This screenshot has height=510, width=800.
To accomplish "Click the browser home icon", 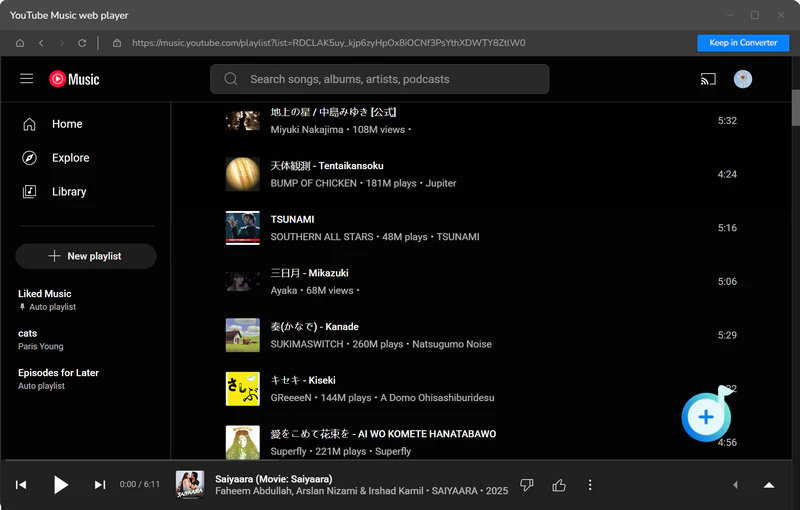I will coord(20,43).
